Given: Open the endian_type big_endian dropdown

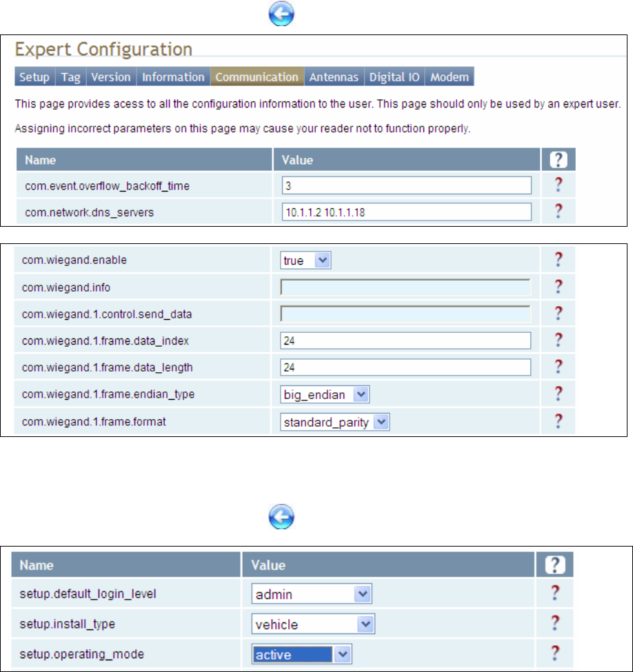Looking at the screenshot, I should [x=325, y=394].
